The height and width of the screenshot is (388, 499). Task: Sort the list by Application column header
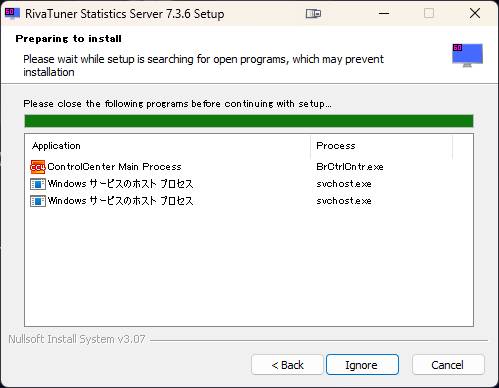pos(167,146)
